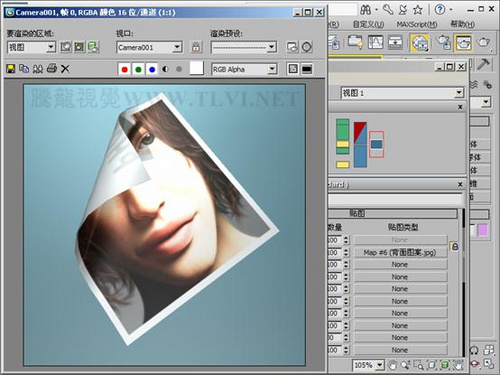Toggle the red channel display
The width and height of the screenshot is (500, 375).
(x=125, y=69)
